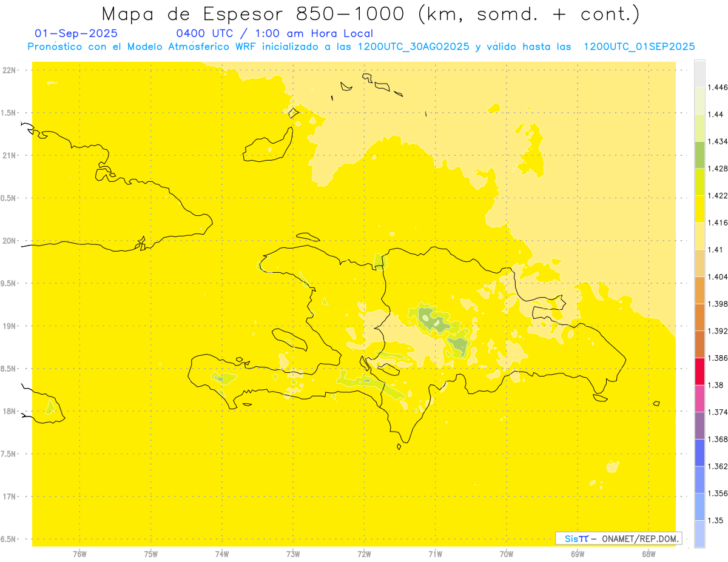Click the longitude axis label 75W
The image size is (728, 562).
pos(150,555)
